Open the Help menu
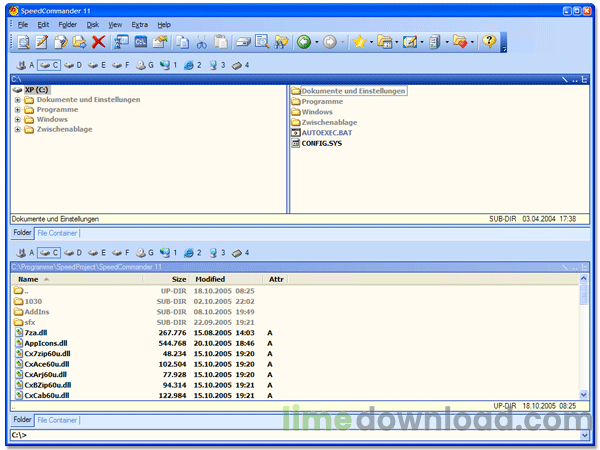600x450 pixels. (x=164, y=25)
